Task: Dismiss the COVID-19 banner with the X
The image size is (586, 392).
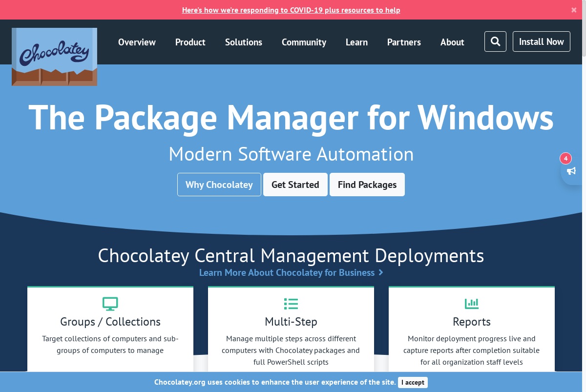Action: click(x=574, y=10)
